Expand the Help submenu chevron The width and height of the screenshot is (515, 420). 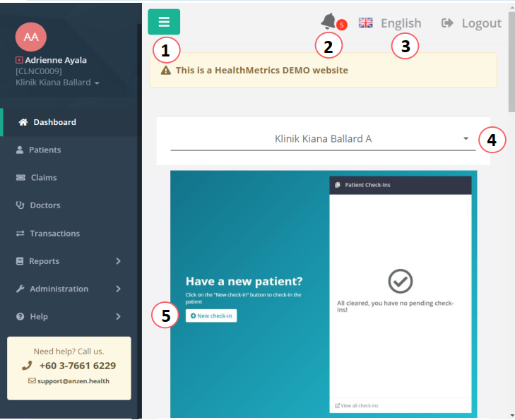pyautogui.click(x=118, y=317)
